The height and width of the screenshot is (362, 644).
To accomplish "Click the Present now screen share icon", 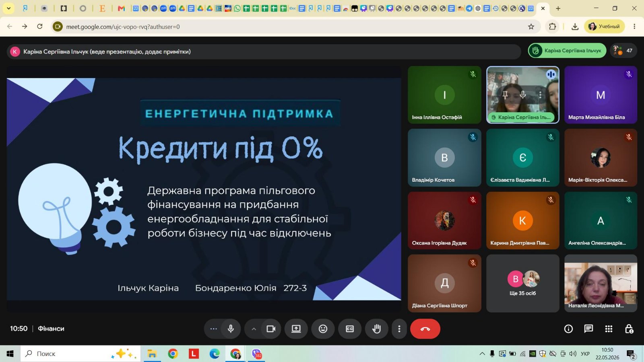I will tap(296, 329).
